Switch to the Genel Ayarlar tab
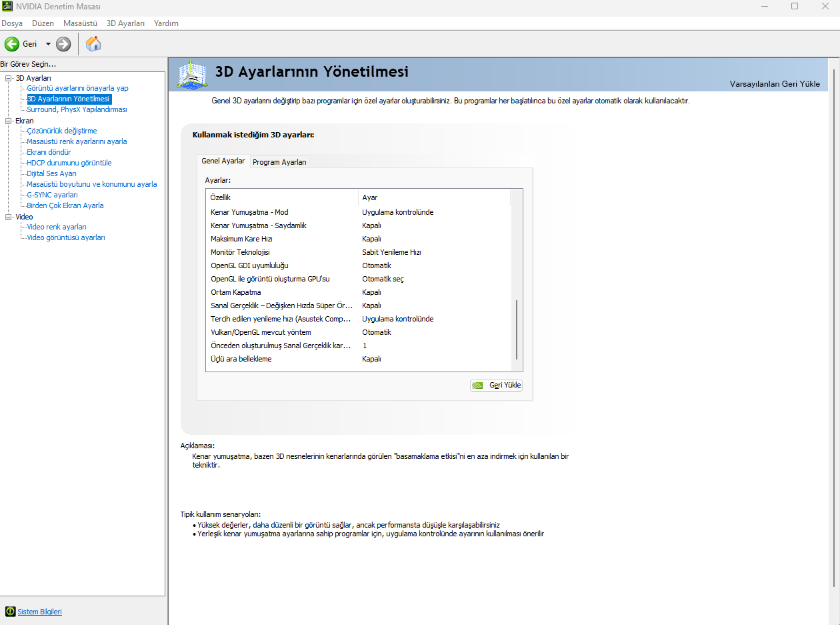This screenshot has width=840, height=625. click(223, 161)
